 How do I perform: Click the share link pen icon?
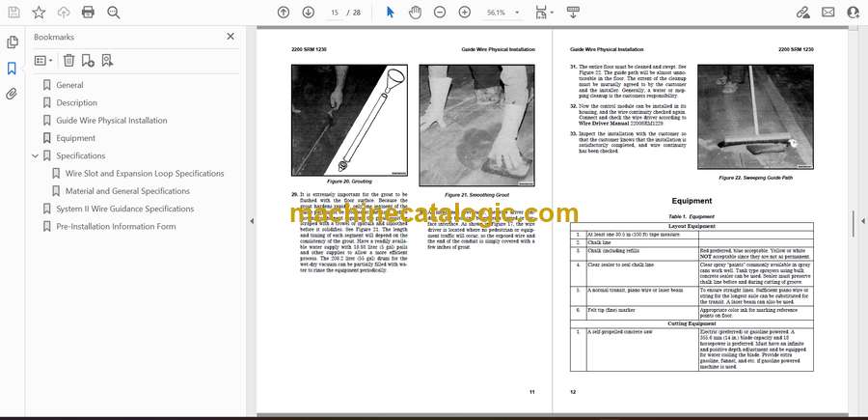click(803, 13)
